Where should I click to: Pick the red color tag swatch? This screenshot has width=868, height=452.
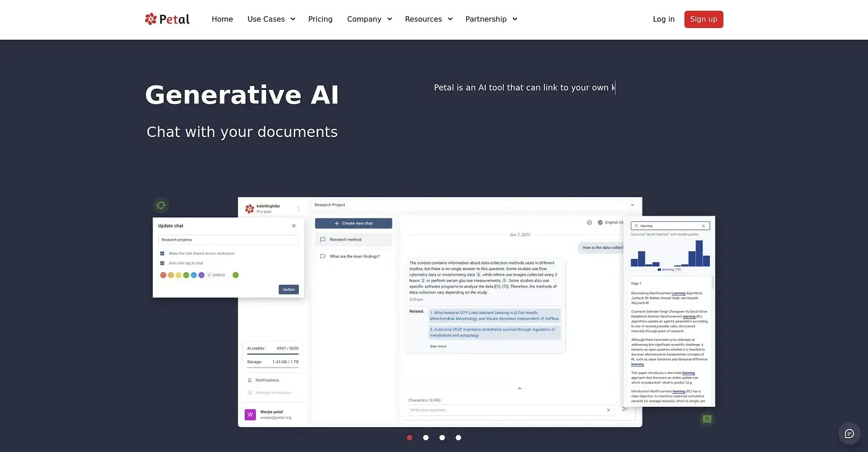click(x=163, y=275)
